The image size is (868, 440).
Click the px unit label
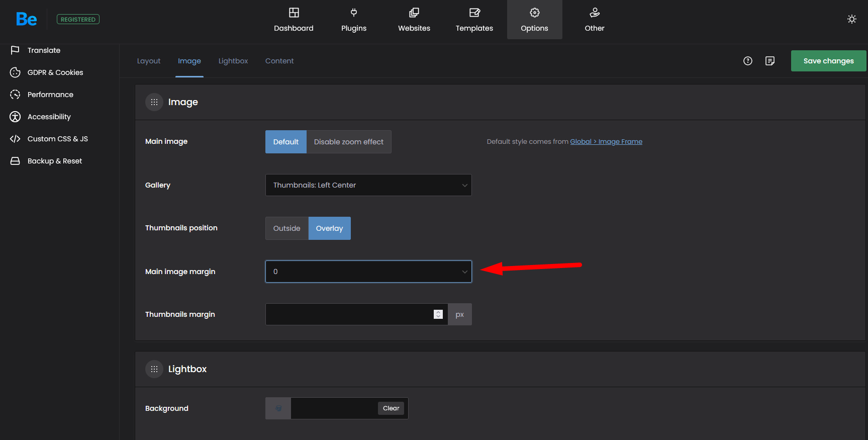tap(460, 314)
